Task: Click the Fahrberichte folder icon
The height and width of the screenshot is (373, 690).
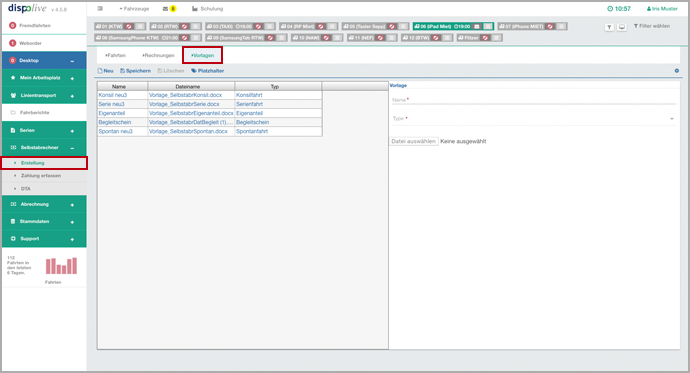Action: pos(13,113)
